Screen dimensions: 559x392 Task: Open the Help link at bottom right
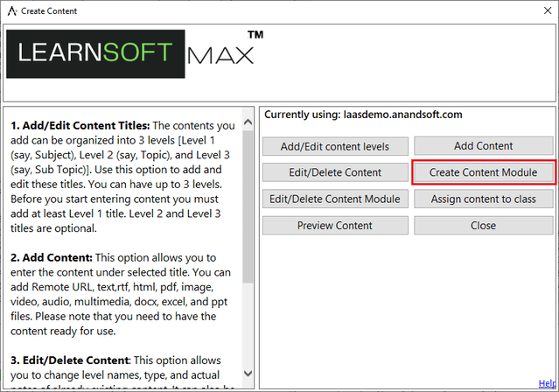(548, 383)
